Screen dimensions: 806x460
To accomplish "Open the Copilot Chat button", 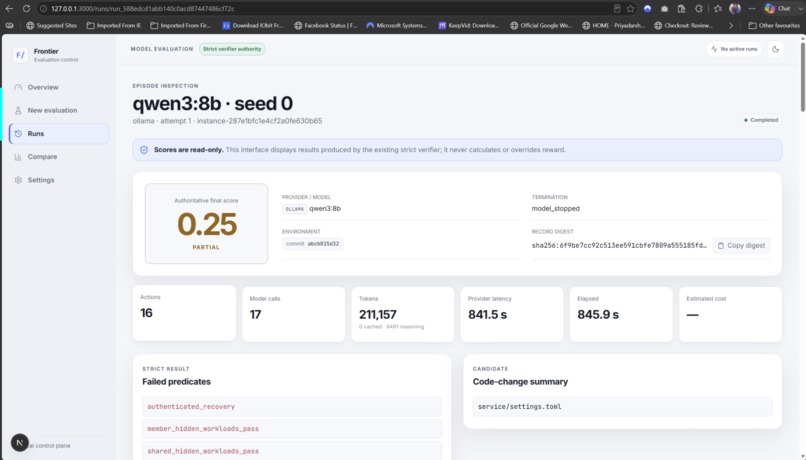I will pos(777,9).
